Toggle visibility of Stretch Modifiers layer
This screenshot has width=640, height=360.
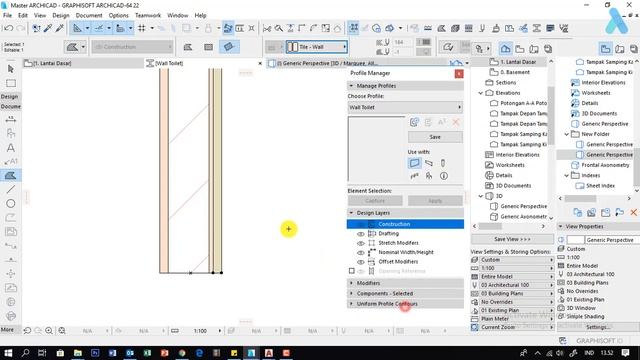coord(360,243)
